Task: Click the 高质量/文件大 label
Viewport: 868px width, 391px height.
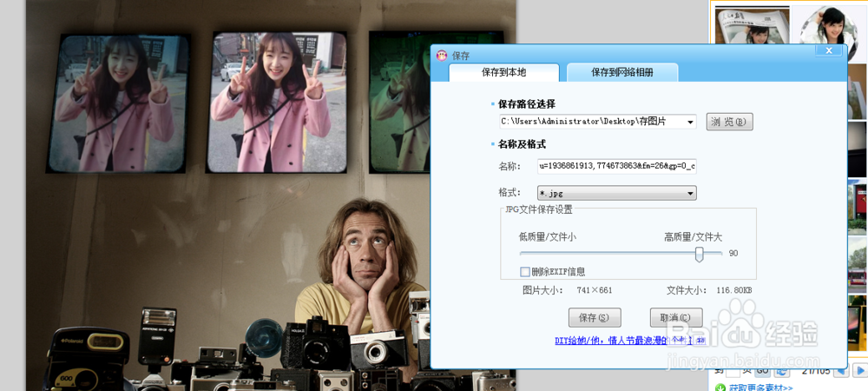Action: (x=694, y=237)
